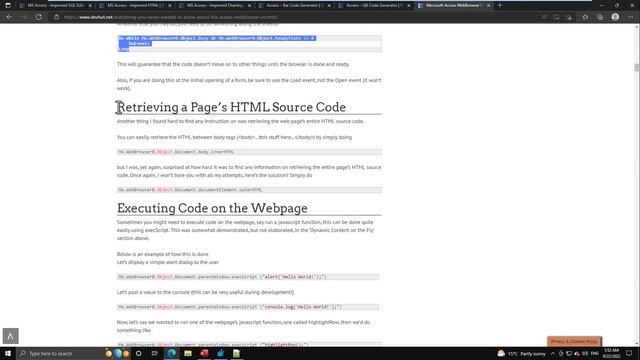
Task: Close the QR Code Generator tab
Action: (409, 6)
